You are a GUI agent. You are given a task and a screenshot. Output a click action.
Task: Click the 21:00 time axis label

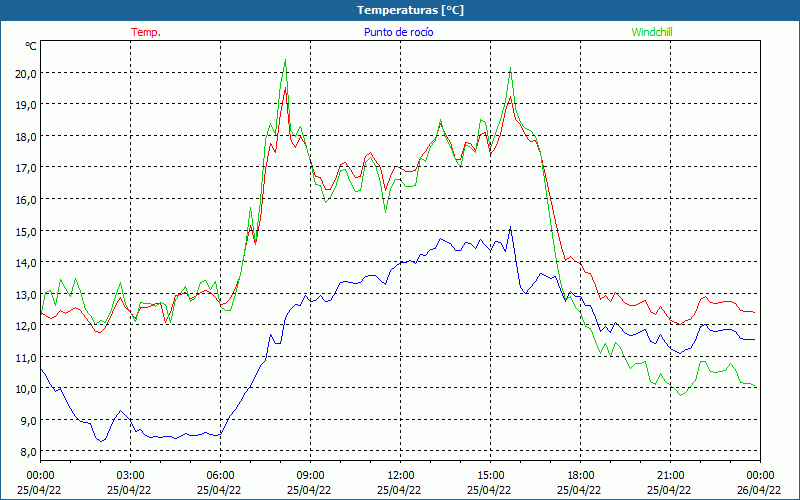point(670,475)
